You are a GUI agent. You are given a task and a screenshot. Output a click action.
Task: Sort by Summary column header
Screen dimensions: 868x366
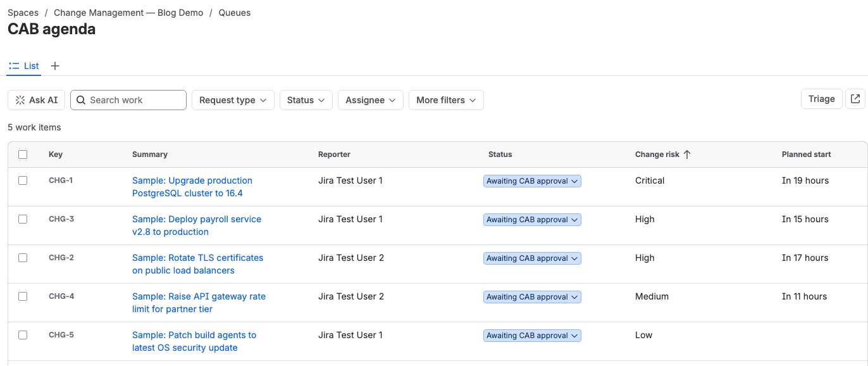[150, 155]
